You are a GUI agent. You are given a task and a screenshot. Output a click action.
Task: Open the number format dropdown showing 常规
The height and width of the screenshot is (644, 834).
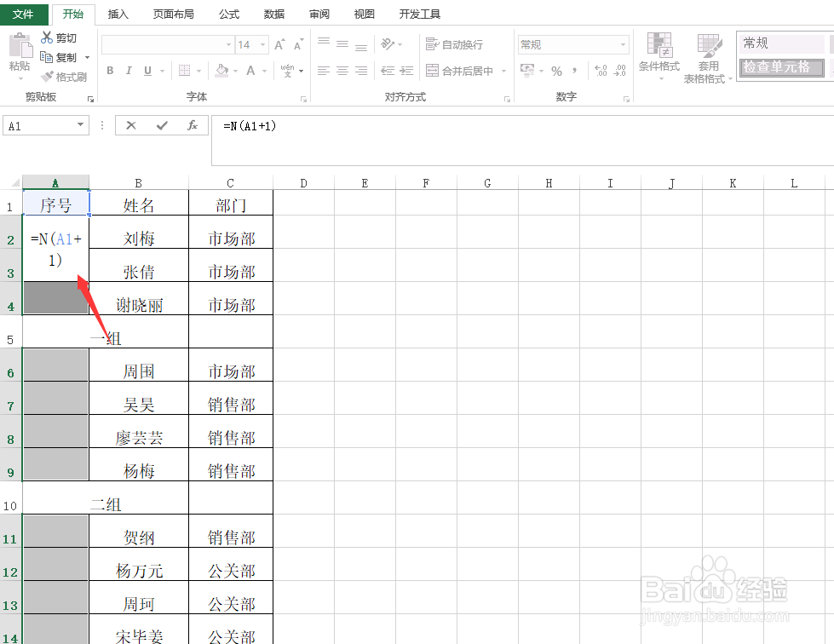click(623, 43)
